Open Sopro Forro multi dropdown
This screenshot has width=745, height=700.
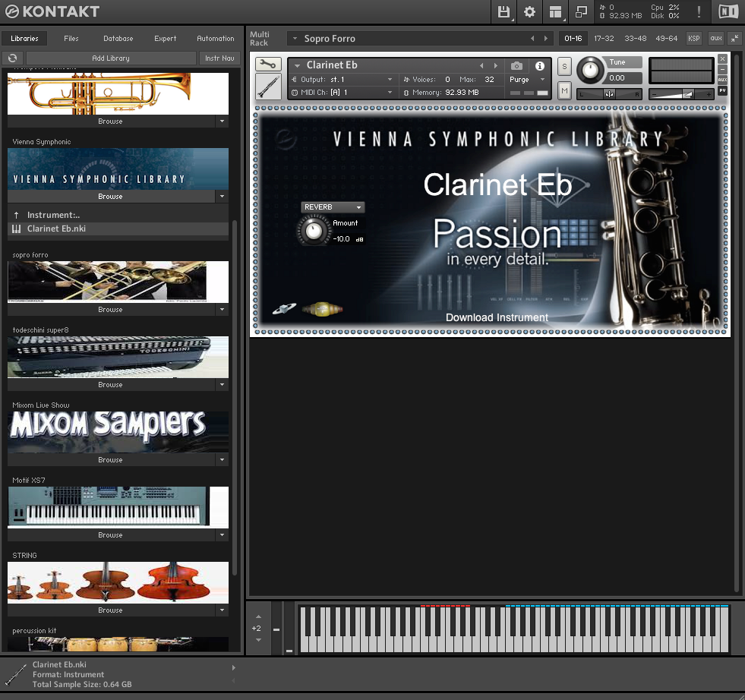[295, 39]
